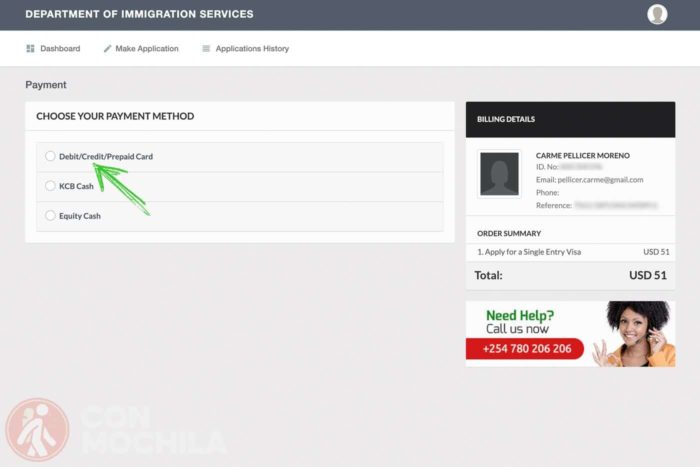This screenshot has height=467, width=700.
Task: Click the Payment page title
Action: (46, 85)
